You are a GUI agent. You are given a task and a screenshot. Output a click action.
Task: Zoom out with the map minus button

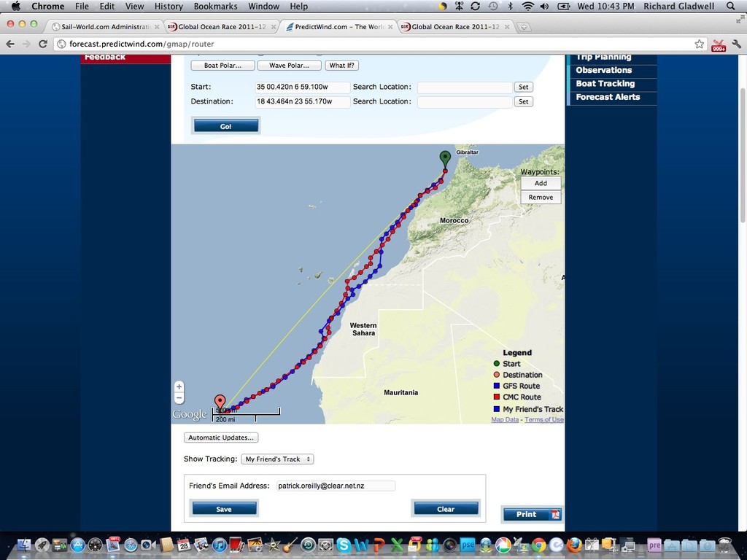click(x=179, y=398)
